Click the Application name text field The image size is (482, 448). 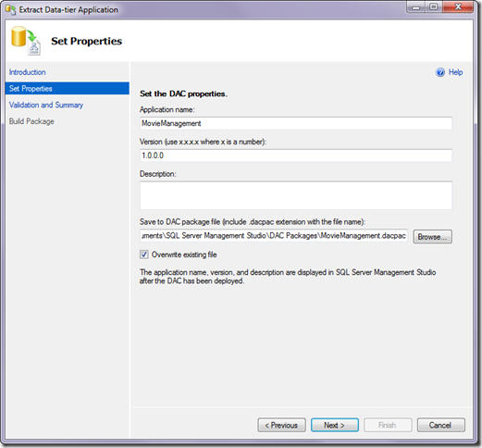pyautogui.click(x=296, y=123)
